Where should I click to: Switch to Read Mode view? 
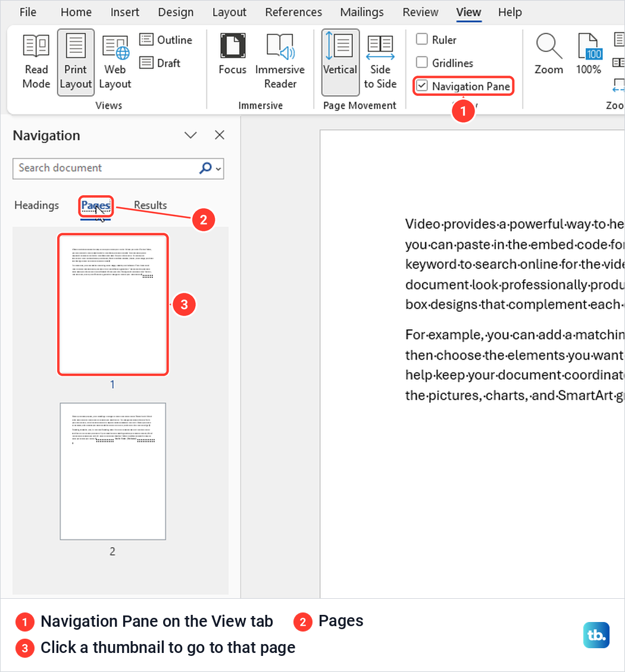[36, 62]
